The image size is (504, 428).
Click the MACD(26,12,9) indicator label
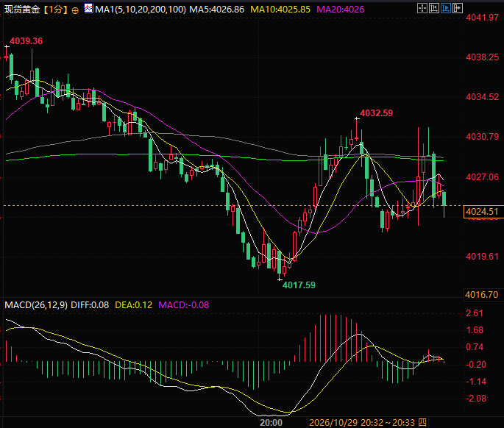36,305
